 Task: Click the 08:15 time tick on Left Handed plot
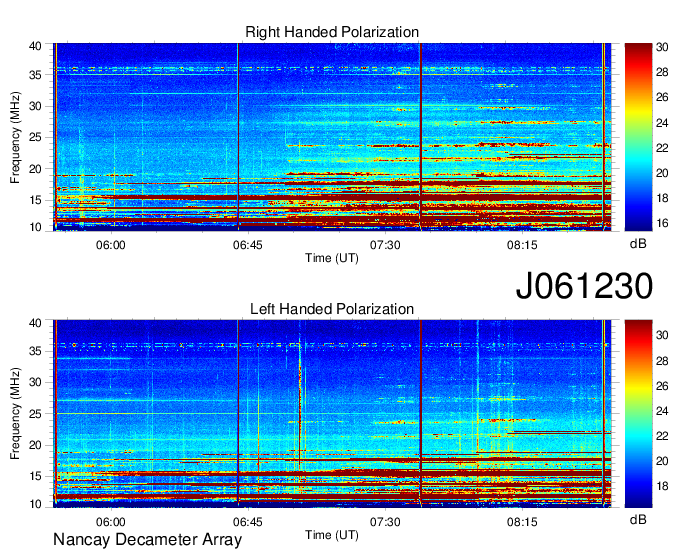[x=522, y=522]
